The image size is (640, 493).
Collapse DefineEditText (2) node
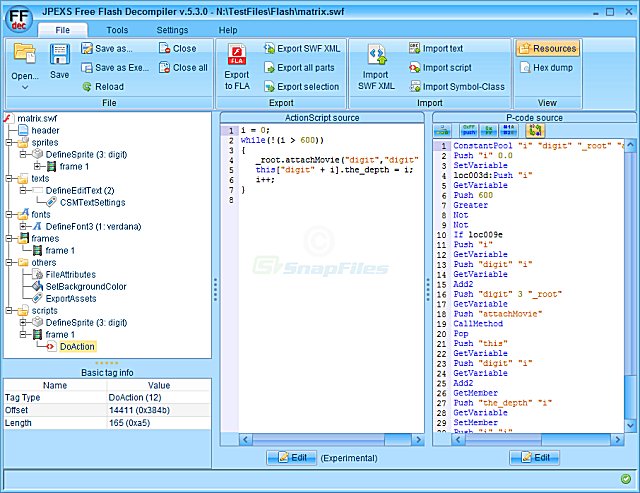(23, 190)
